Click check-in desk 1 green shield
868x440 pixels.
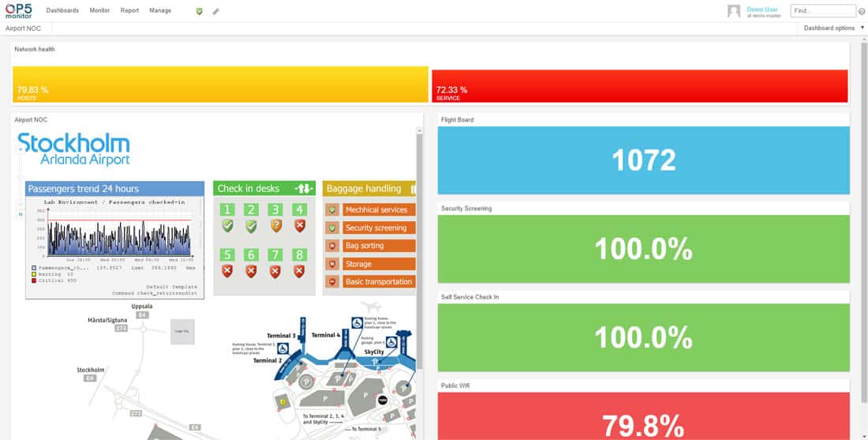click(x=227, y=226)
